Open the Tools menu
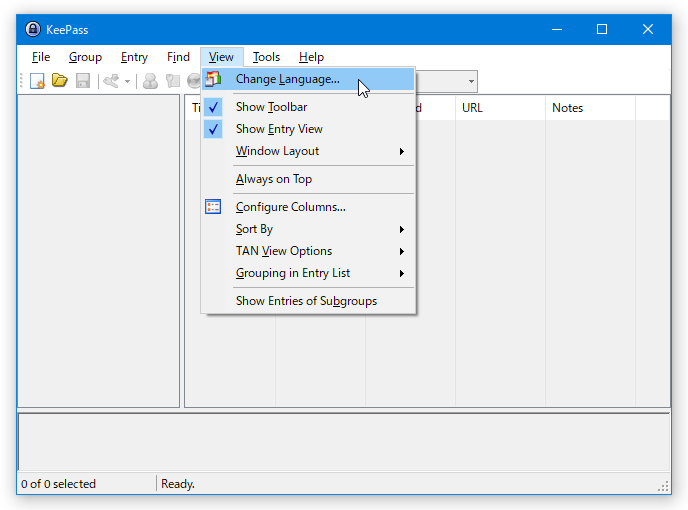The width and height of the screenshot is (688, 510). 266,57
